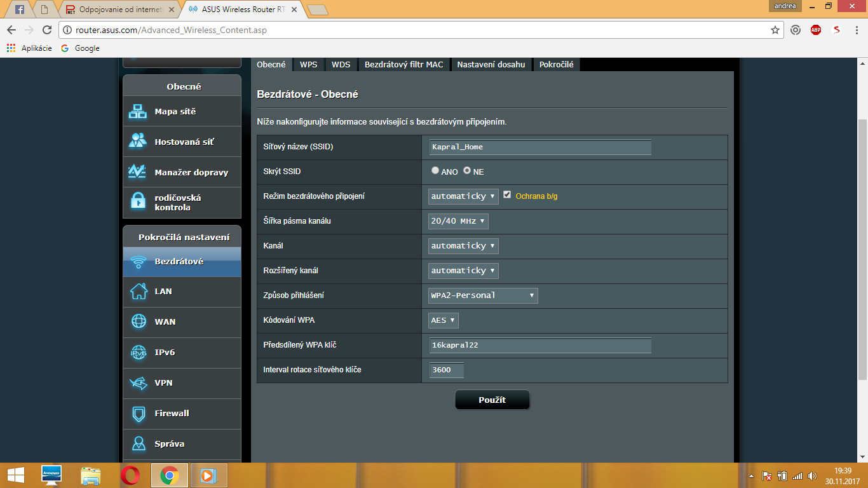Open File Explorer from the taskbar

91,475
